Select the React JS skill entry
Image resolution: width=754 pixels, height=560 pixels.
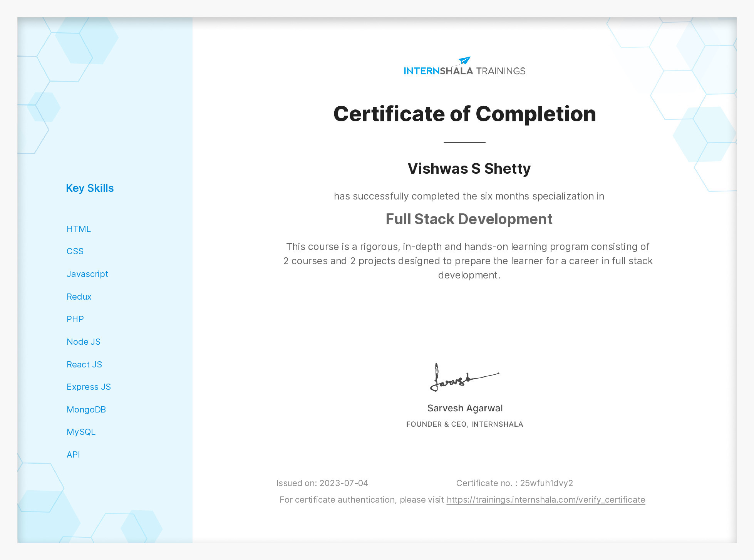click(x=84, y=365)
